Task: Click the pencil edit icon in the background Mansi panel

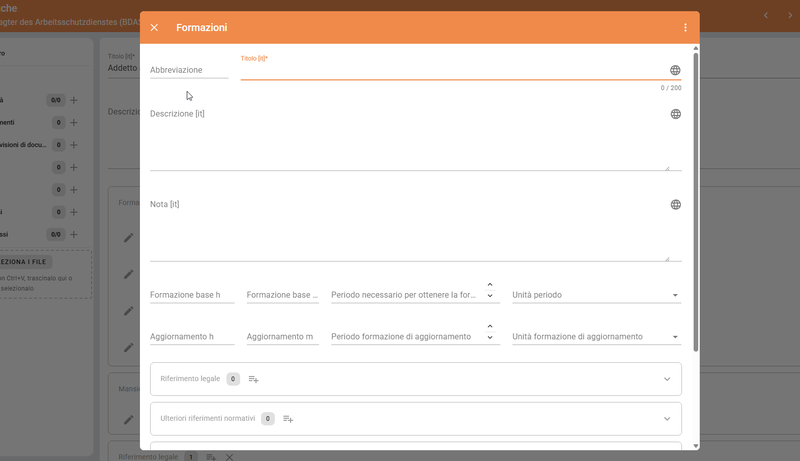Action: point(129,420)
